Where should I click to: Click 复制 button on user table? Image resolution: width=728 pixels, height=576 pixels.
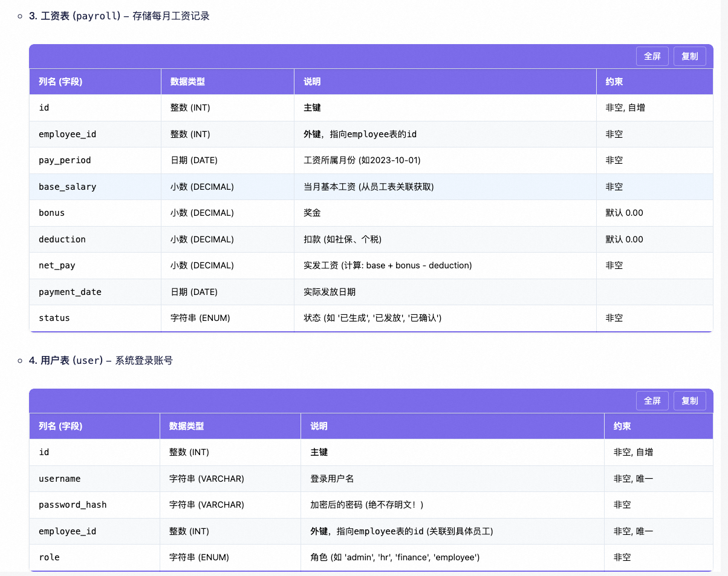tap(690, 401)
